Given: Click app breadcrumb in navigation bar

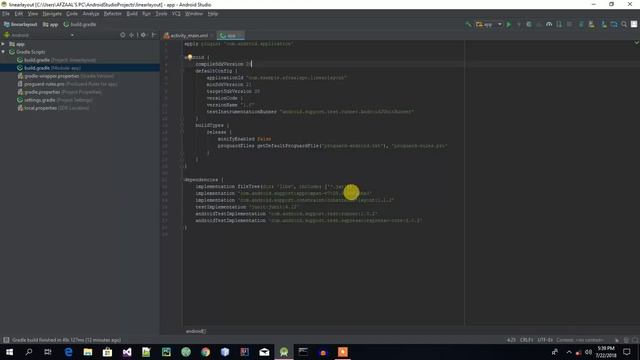Looking at the screenshot, I should pos(51,24).
